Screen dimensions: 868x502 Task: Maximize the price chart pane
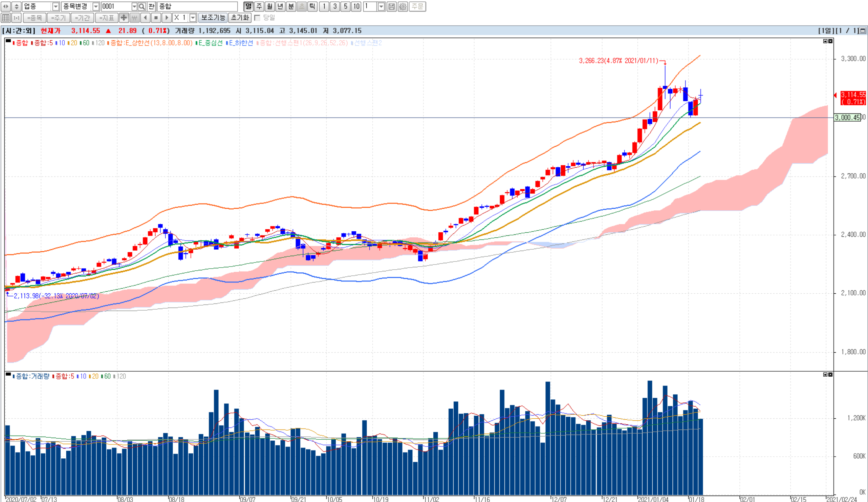(x=825, y=41)
